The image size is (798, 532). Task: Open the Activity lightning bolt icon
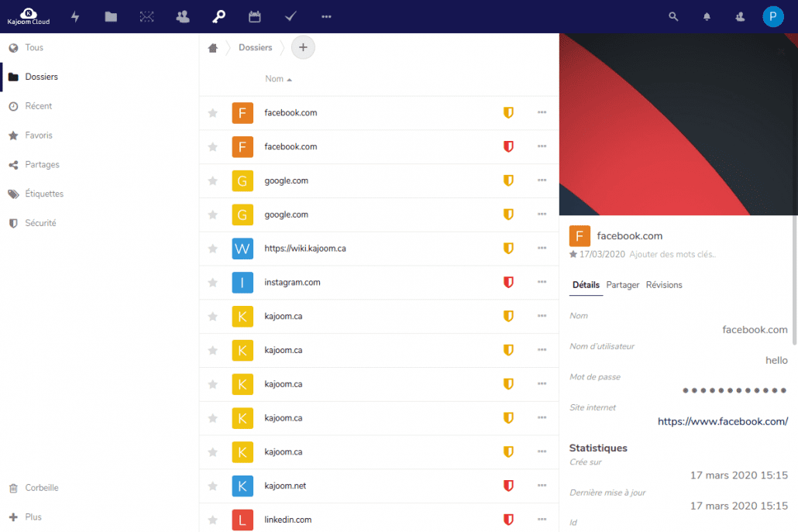[75, 17]
